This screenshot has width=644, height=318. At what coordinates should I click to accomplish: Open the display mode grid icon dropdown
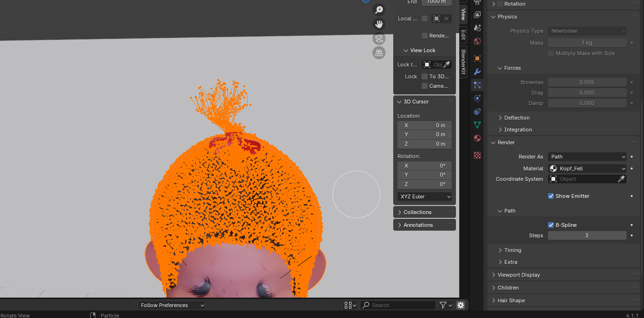[350, 305]
